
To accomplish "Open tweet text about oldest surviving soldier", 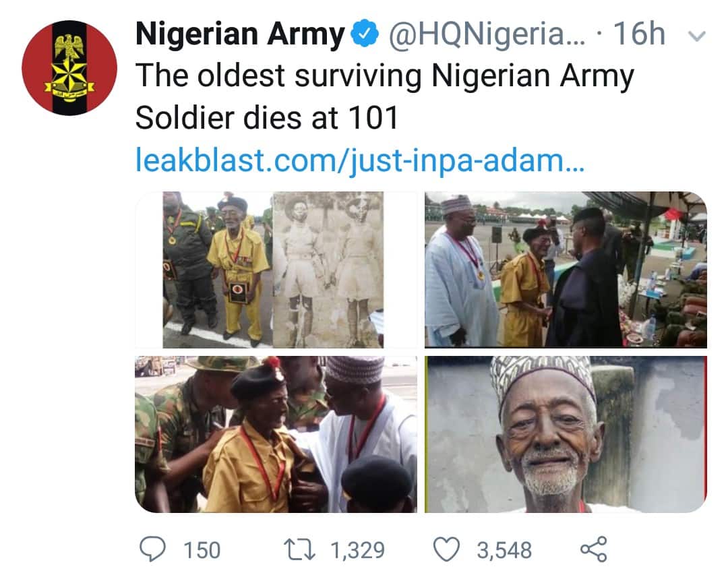I will click(x=384, y=98).
